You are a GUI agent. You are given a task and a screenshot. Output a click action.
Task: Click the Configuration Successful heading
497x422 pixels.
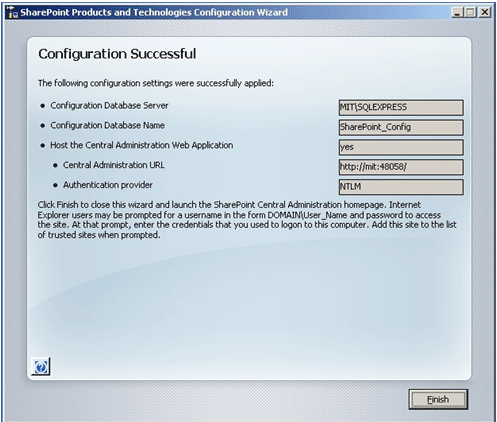[x=117, y=54]
